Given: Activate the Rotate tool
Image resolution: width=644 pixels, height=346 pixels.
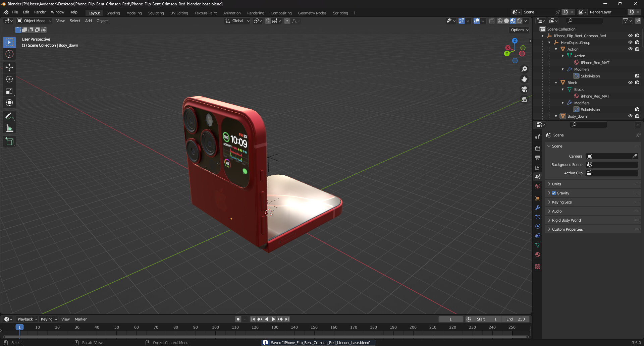Looking at the screenshot, I should (9, 79).
